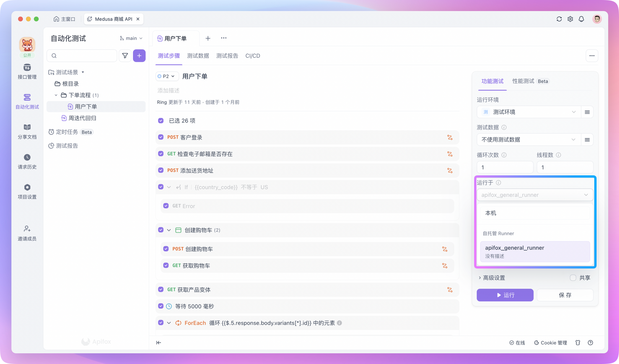This screenshot has height=364, width=619.
Task: Collapse the ForEach loop step chevron
Action: 169,323
